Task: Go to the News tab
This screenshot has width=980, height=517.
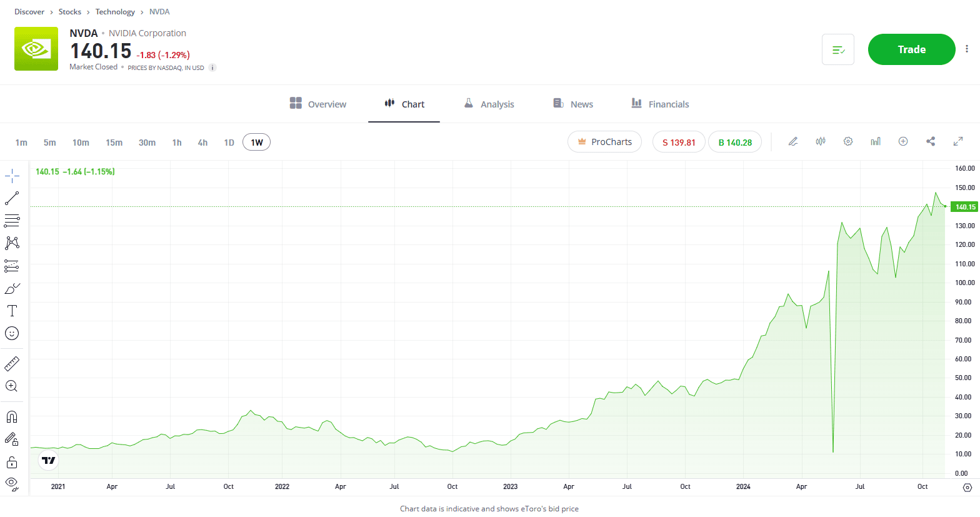Action: 573,104
